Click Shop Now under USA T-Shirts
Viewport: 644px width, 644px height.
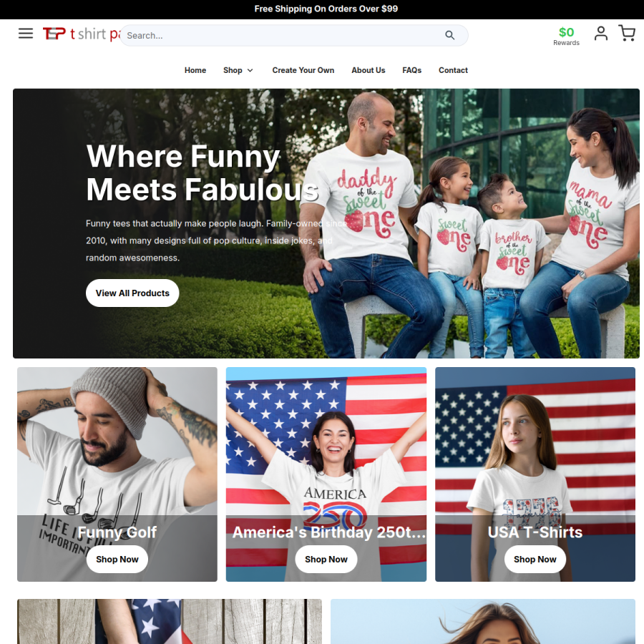point(535,559)
